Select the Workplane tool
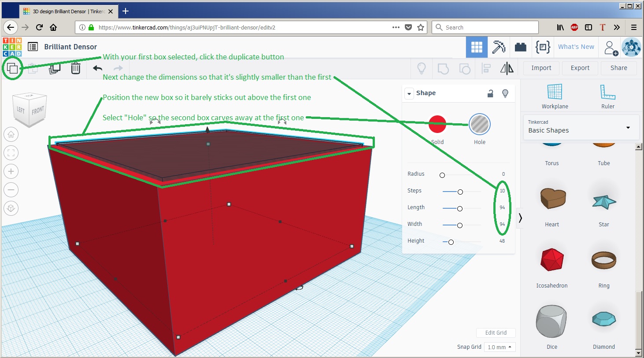The image size is (644, 358). (x=555, y=96)
